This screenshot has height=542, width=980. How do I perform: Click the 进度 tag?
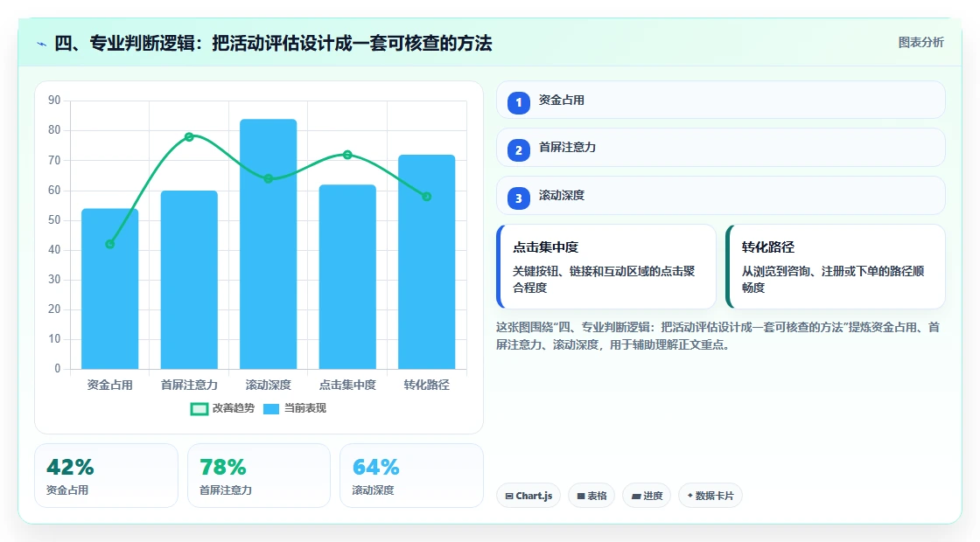[647, 496]
